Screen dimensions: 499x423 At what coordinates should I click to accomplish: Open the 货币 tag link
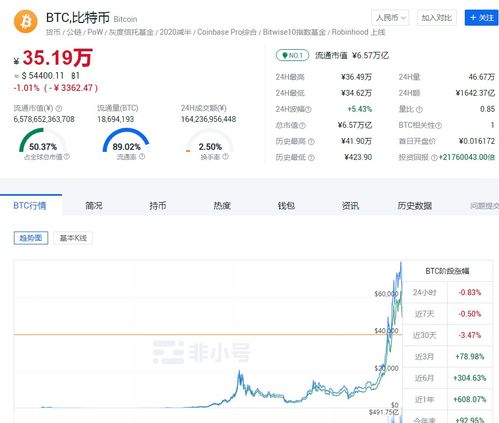(53, 32)
